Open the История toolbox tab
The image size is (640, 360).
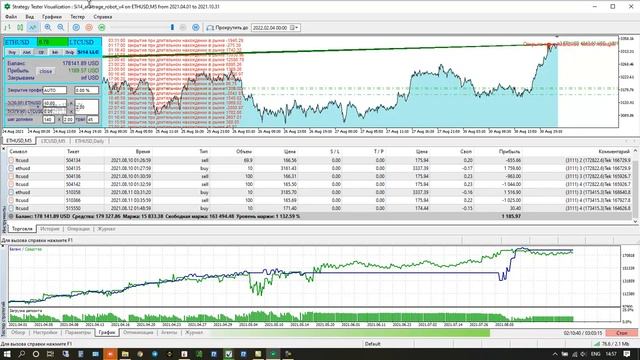tap(49, 229)
